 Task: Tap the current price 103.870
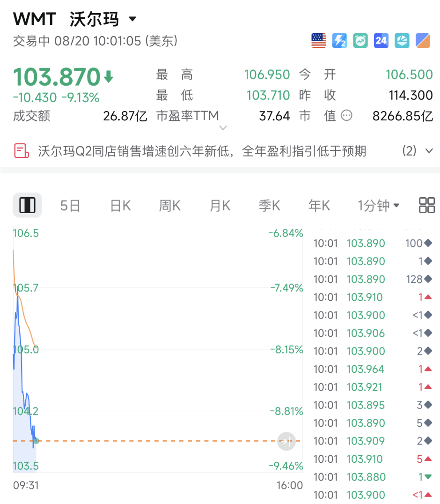click(x=57, y=77)
